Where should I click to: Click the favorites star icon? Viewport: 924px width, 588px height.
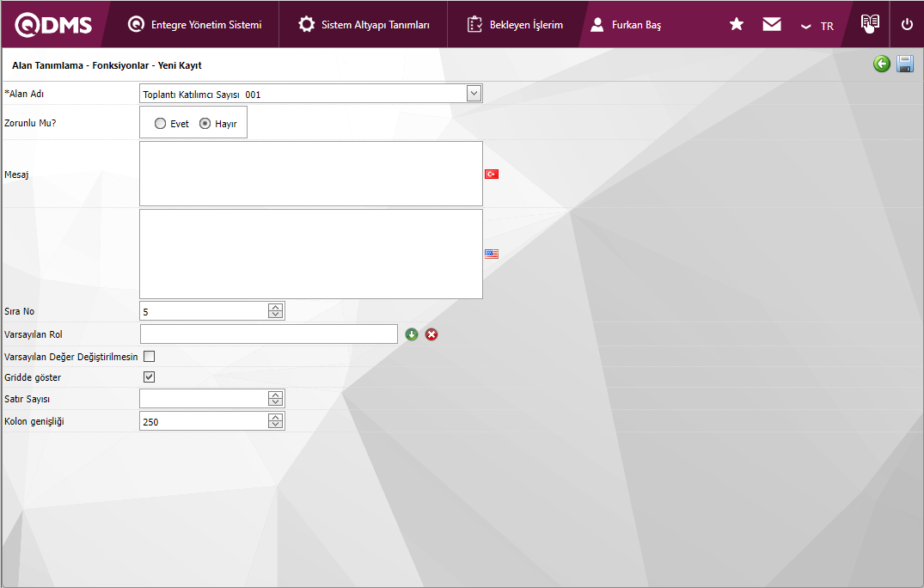click(737, 24)
